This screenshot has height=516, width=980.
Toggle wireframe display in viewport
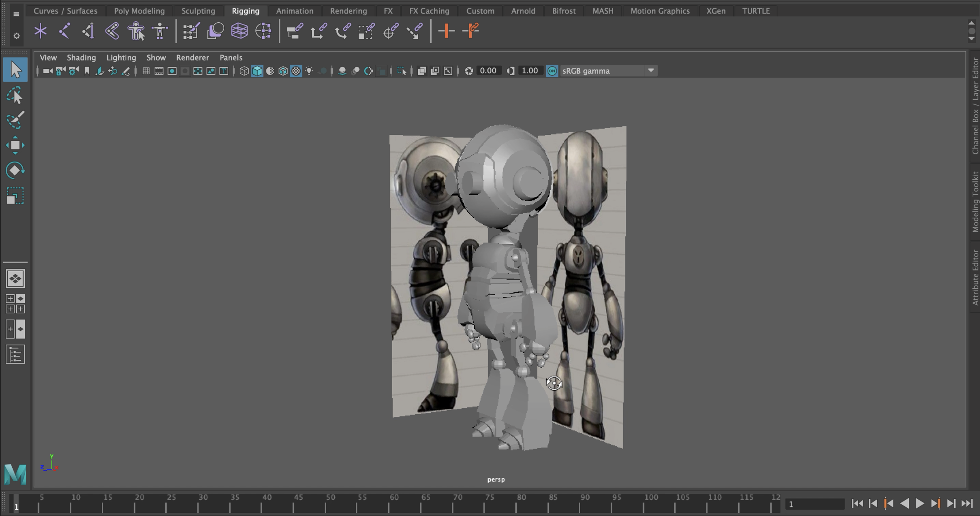(244, 71)
